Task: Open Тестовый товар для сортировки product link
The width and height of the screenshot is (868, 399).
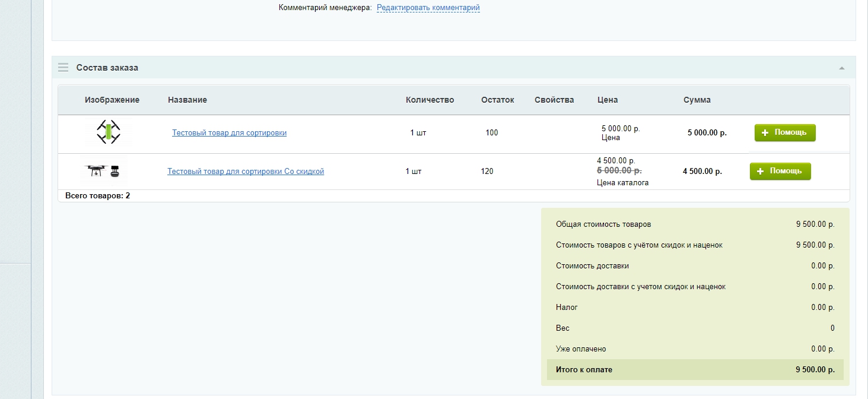Action: tap(229, 133)
